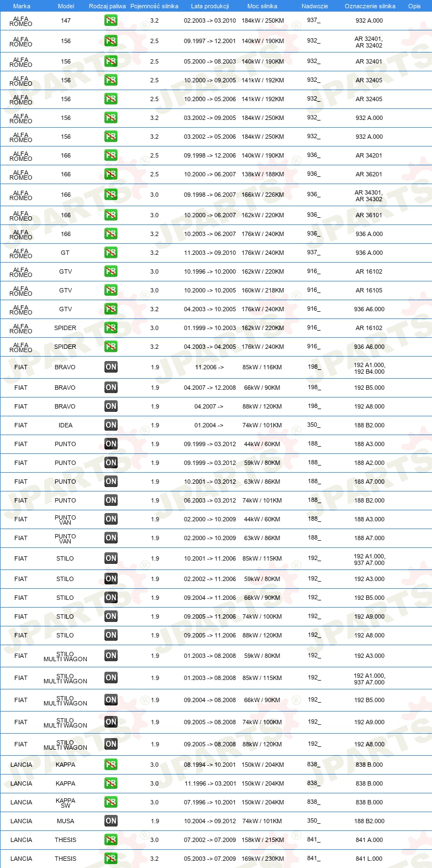This screenshot has height=868, width=432.
Task: Click the ON icon in the Fiat Stilo 85kW / 115KM row
Action: pyautogui.click(x=111, y=558)
